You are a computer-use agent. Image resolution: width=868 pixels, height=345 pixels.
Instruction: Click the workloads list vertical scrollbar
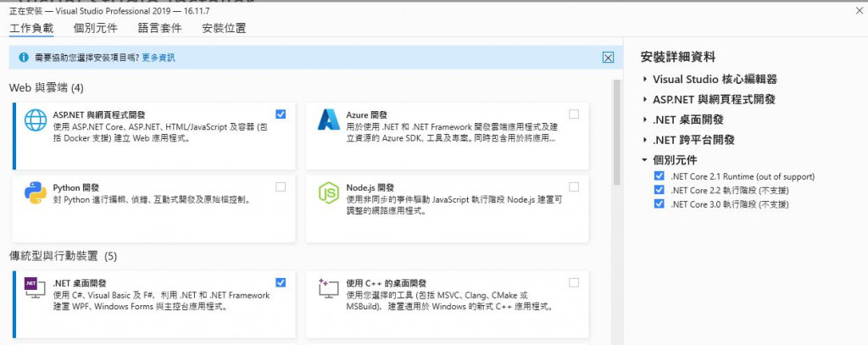click(x=617, y=133)
